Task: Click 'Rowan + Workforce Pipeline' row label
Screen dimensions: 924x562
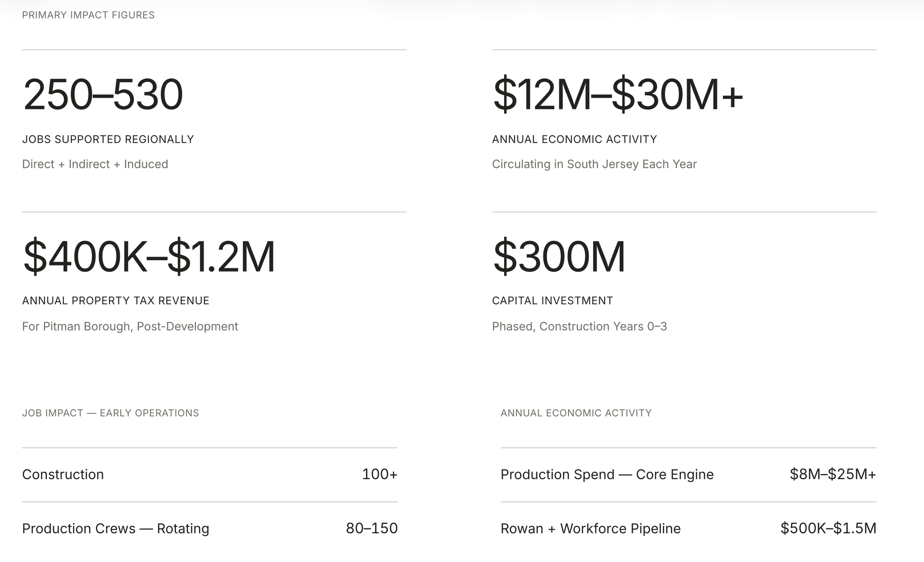Action: [591, 528]
